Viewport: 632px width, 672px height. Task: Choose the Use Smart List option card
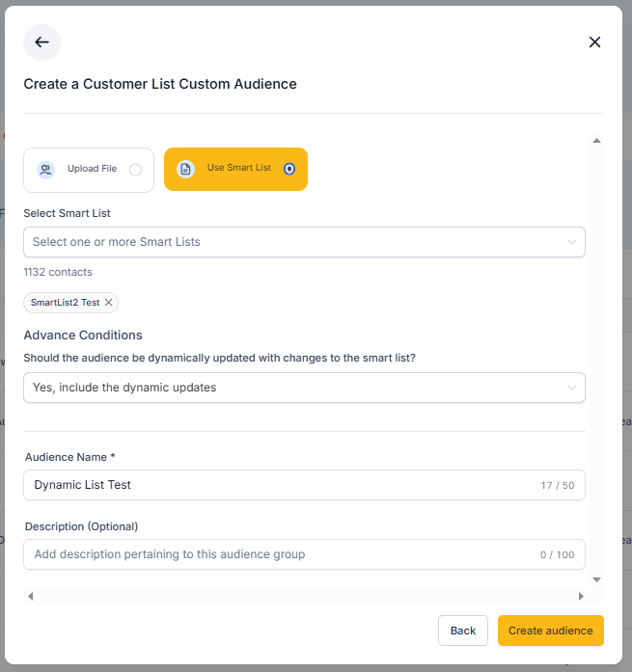coord(235,169)
